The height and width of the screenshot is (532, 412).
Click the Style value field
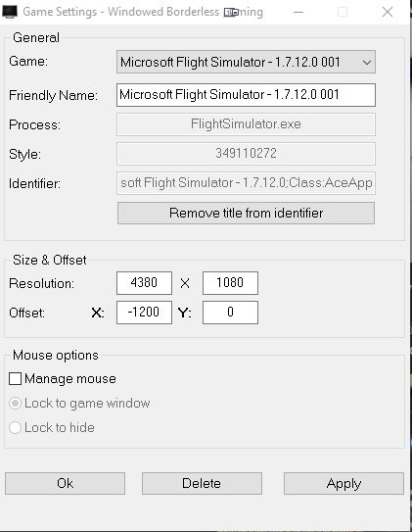click(246, 154)
